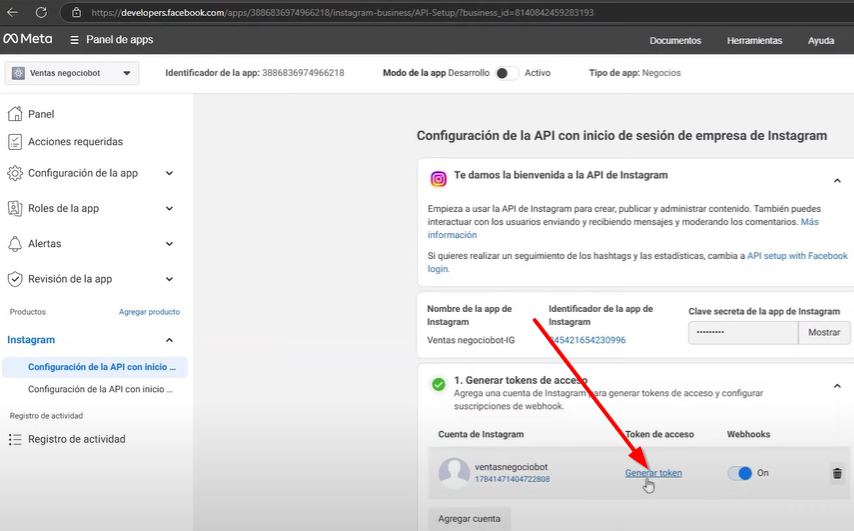Viewport: 854px width, 531px height.
Task: Click the Instagram logo in welcome card
Action: click(x=438, y=179)
